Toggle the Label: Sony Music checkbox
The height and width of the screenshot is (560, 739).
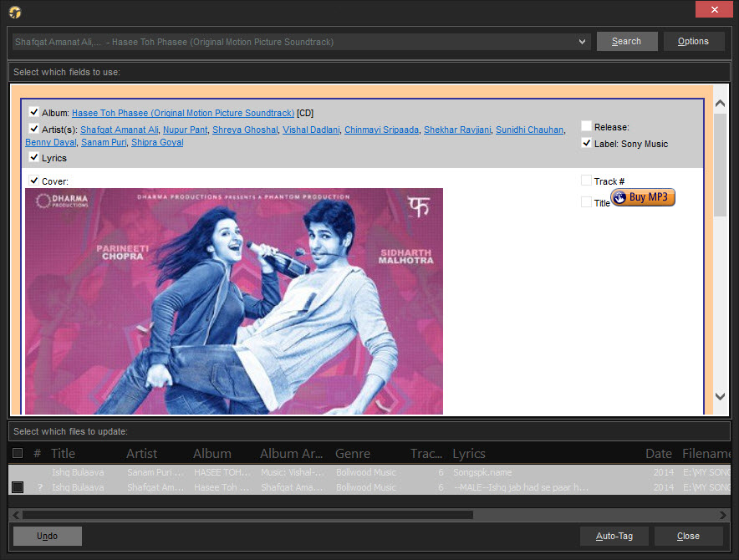(586, 143)
